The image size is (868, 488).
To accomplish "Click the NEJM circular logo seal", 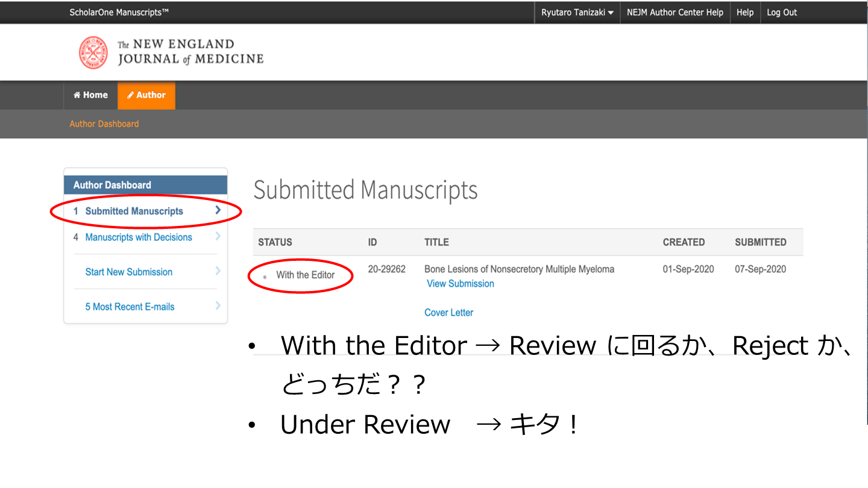I will (93, 52).
